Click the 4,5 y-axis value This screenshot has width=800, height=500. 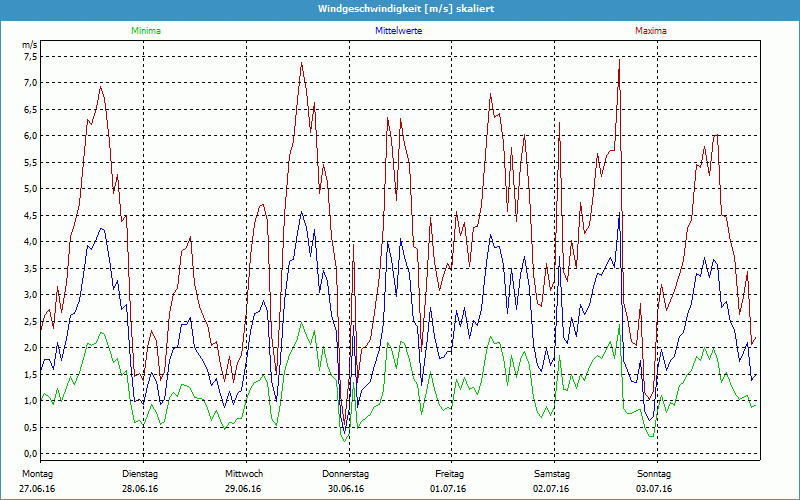click(x=30, y=215)
